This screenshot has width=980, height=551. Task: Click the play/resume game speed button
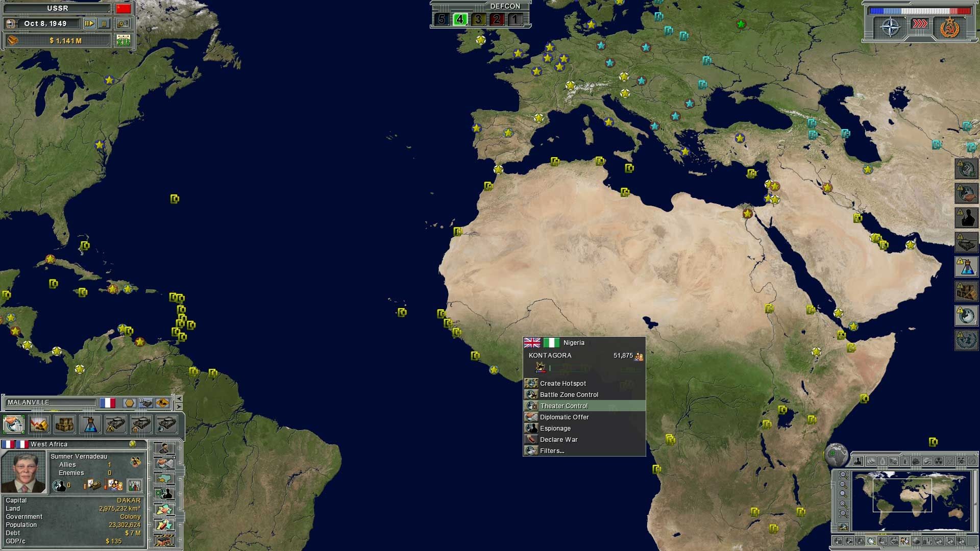pos(89,23)
